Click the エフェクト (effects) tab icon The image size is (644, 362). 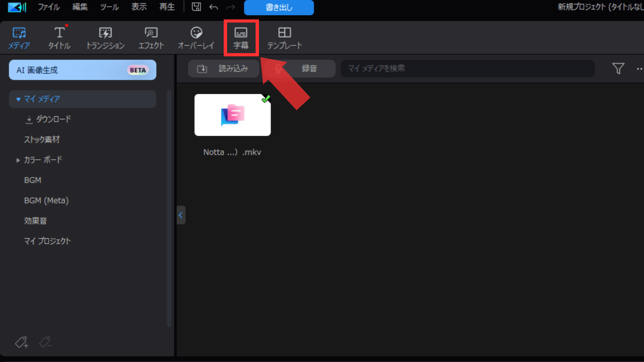[x=150, y=38]
